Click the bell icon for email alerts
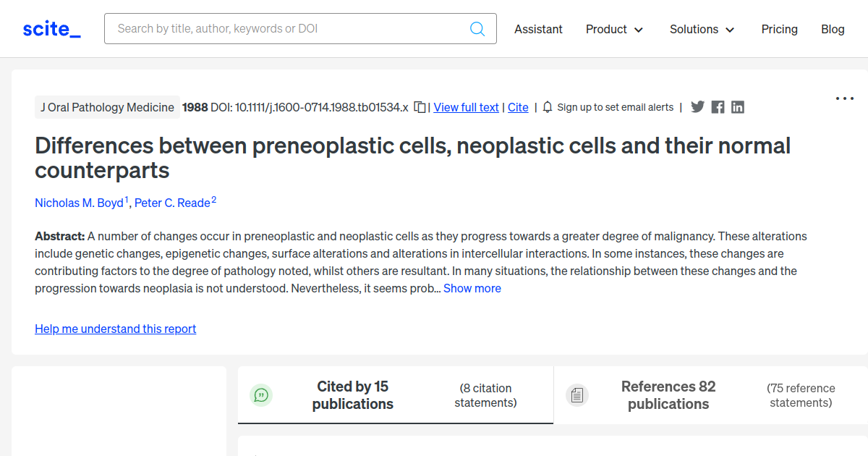This screenshot has height=456, width=868. coord(548,106)
